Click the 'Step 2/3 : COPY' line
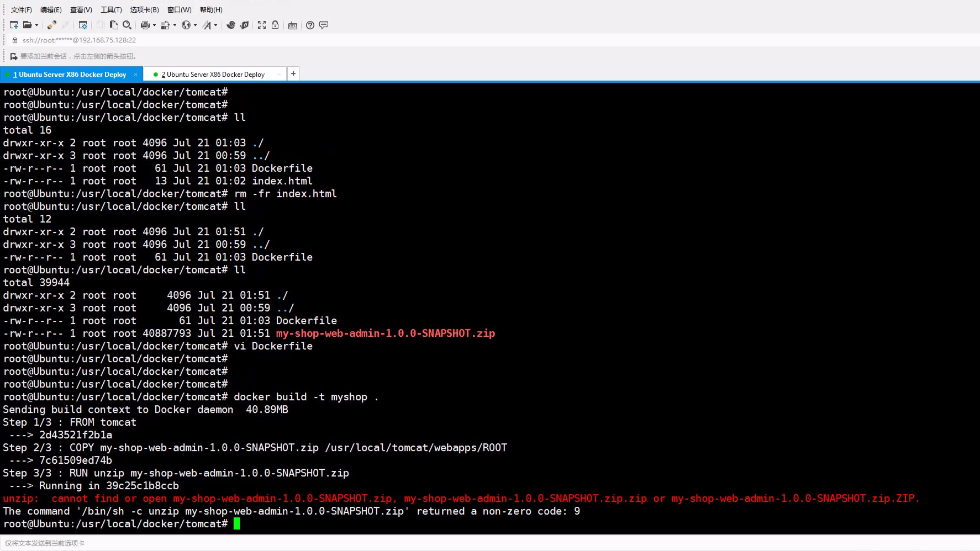The image size is (980, 551). click(255, 448)
